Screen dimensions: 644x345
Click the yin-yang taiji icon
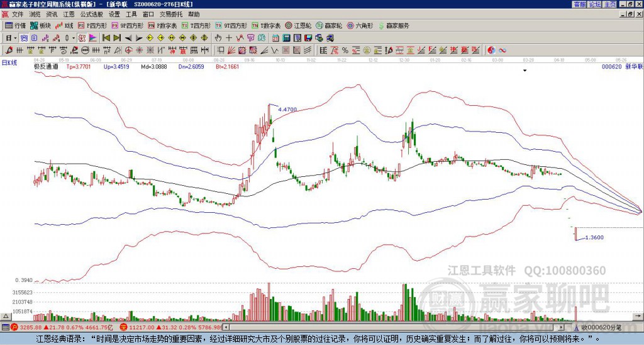491,50
